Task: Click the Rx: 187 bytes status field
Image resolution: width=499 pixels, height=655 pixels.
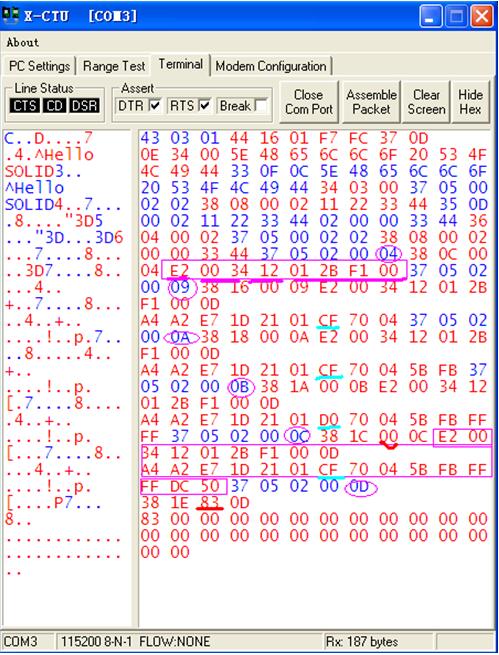Action: 378,641
